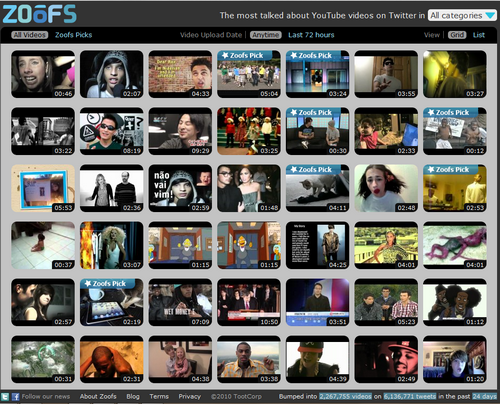Screen dimensions: 500x404
Task: Play the 03:07 blonde woman video
Action: (112, 245)
